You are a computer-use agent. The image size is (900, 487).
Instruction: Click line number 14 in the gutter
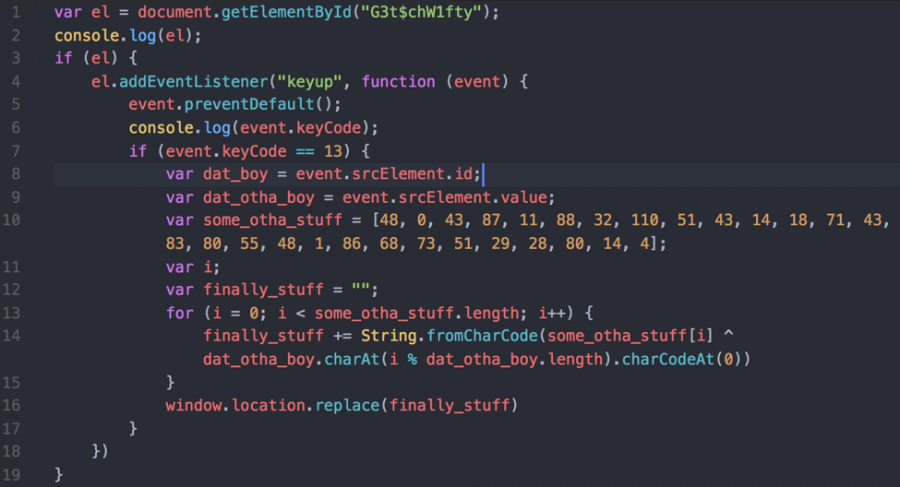click(x=15, y=335)
